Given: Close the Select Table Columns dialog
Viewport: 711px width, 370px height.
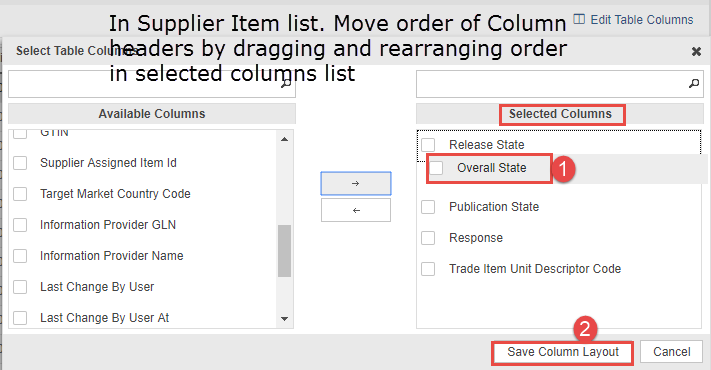Looking at the screenshot, I should coord(696,52).
